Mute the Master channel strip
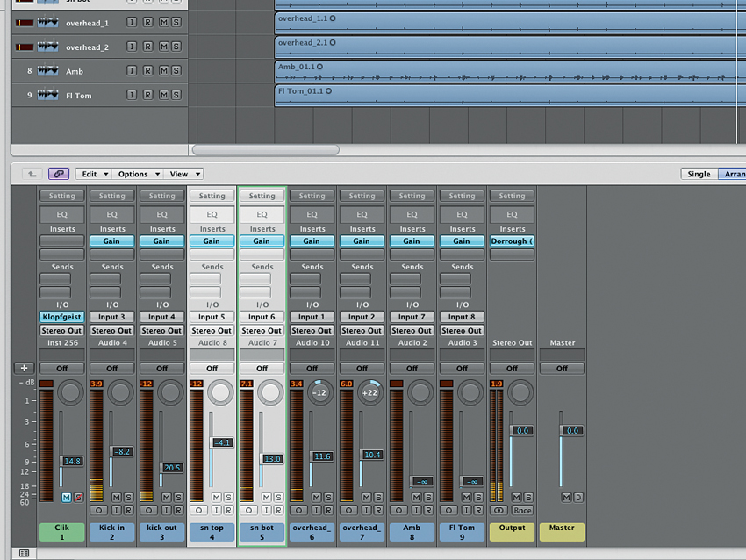This screenshot has width=746, height=560. click(566, 497)
